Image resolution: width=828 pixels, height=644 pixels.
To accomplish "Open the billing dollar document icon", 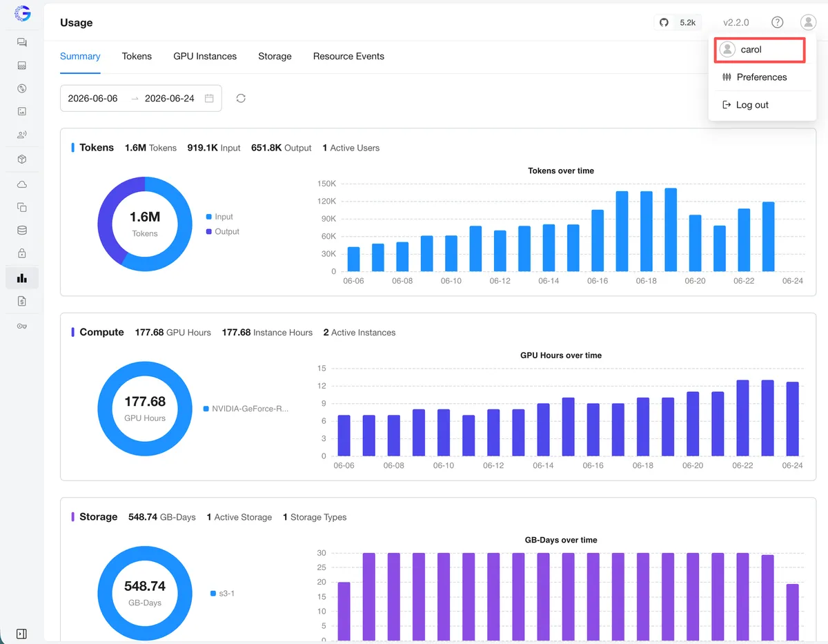I will point(22,301).
